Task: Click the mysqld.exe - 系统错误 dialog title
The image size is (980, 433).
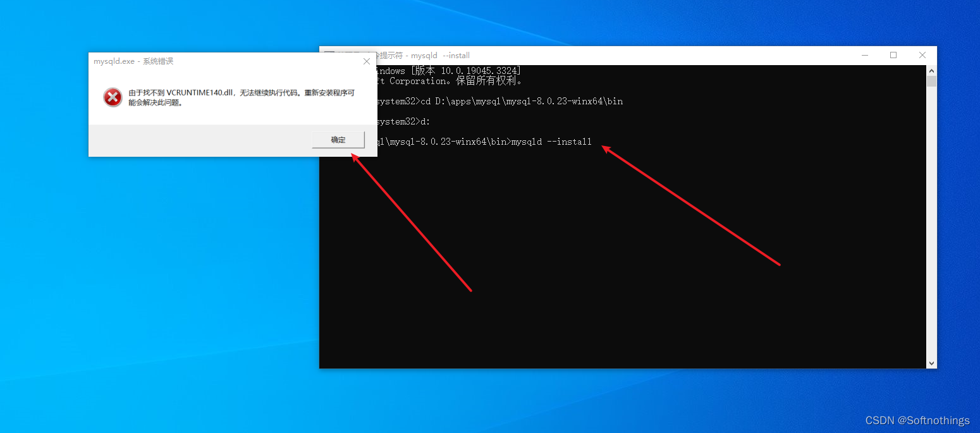Action: [x=133, y=61]
